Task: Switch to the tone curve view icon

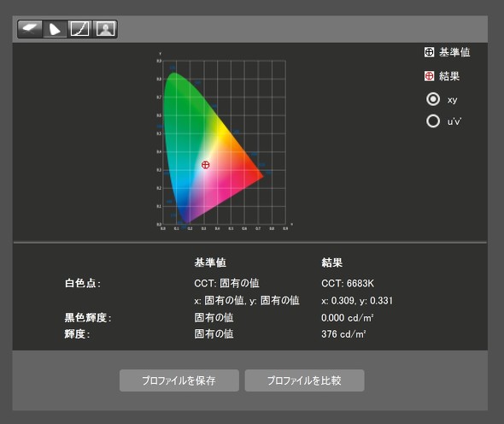Action: click(79, 29)
